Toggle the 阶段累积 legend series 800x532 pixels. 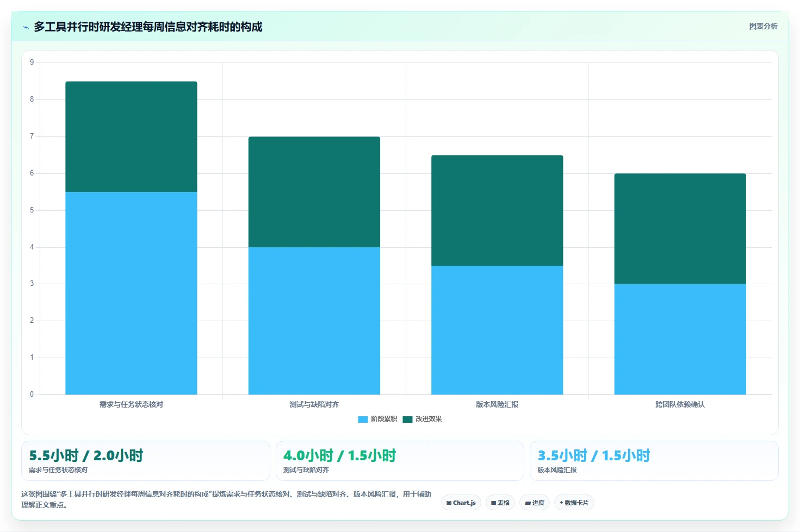click(377, 419)
